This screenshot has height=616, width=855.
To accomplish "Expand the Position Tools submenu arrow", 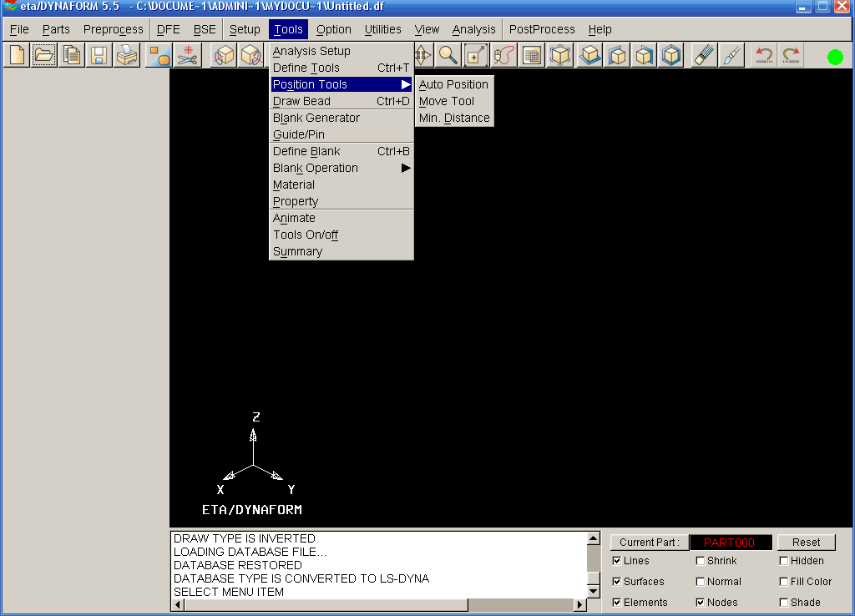I will pos(406,84).
